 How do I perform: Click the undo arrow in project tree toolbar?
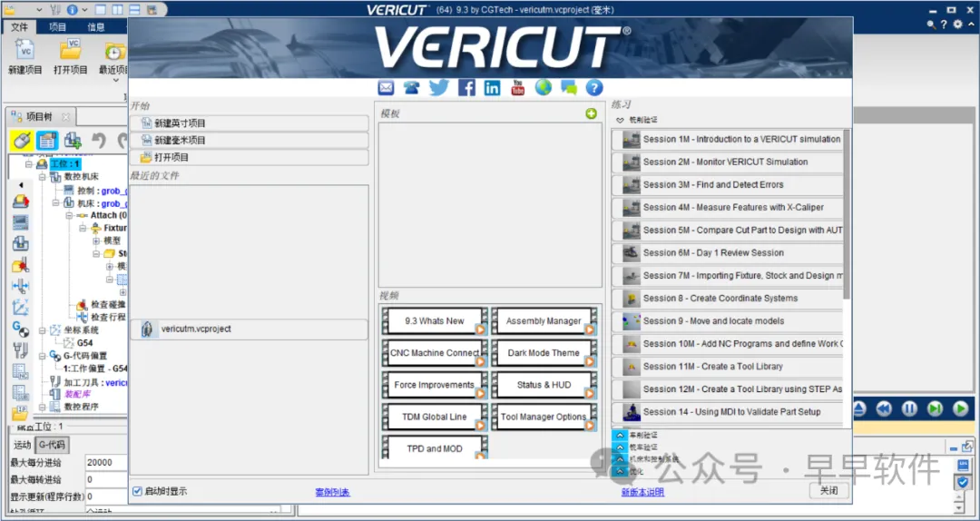[98, 140]
